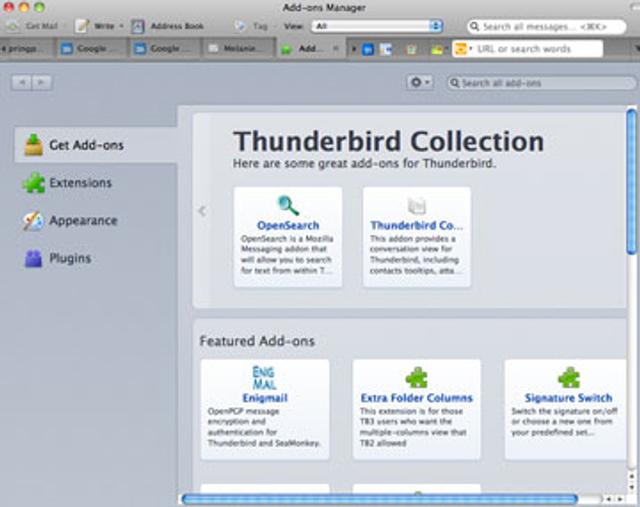Image resolution: width=640 pixels, height=507 pixels.
Task: Open the Extra Folder Columns link
Action: coord(417,398)
